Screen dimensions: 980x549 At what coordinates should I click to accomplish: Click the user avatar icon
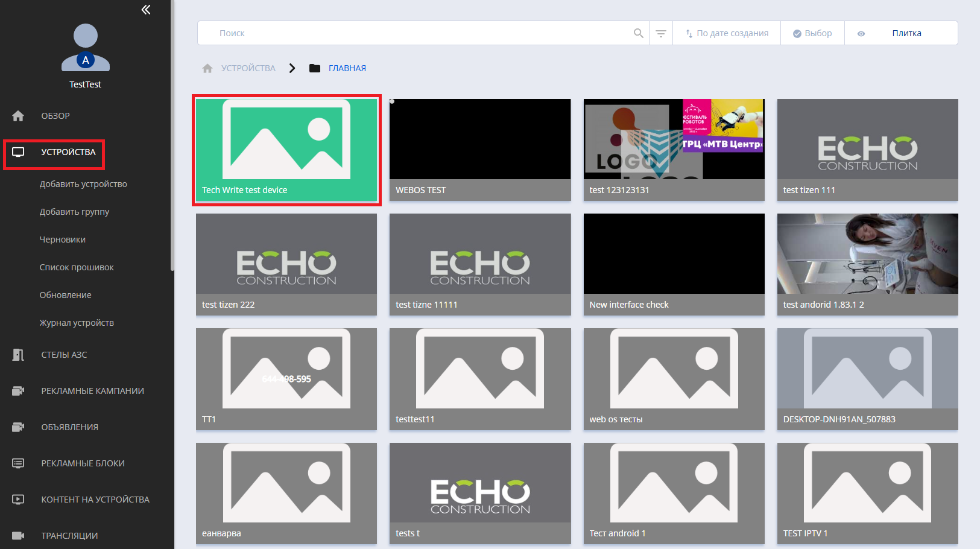[86, 48]
